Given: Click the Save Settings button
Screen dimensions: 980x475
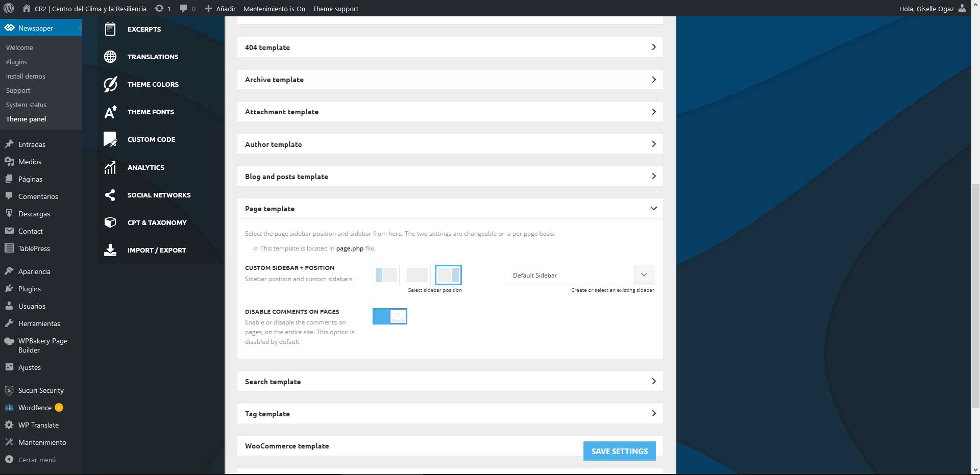Looking at the screenshot, I should [x=619, y=451].
